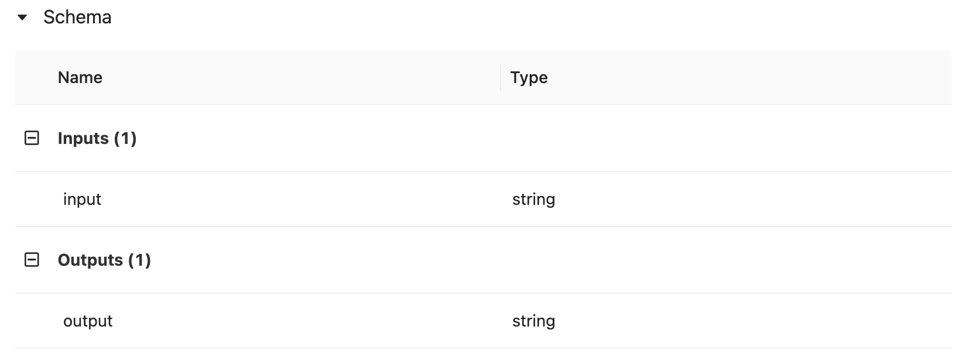Click the string type of the input field

(x=533, y=200)
